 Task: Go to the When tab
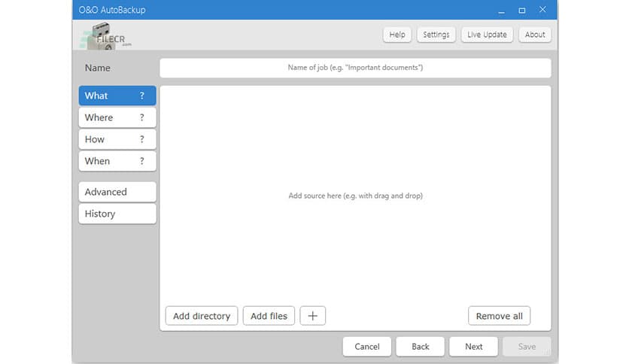[x=117, y=161]
